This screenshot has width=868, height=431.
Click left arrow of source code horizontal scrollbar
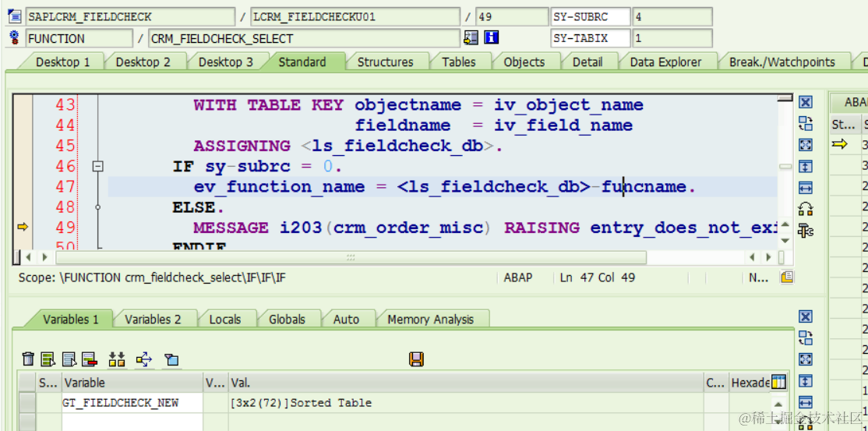(x=30, y=257)
